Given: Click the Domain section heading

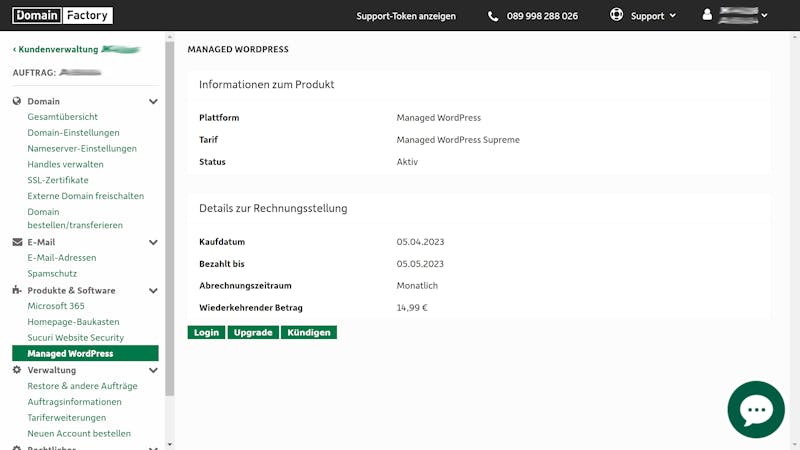Looking at the screenshot, I should point(43,102).
